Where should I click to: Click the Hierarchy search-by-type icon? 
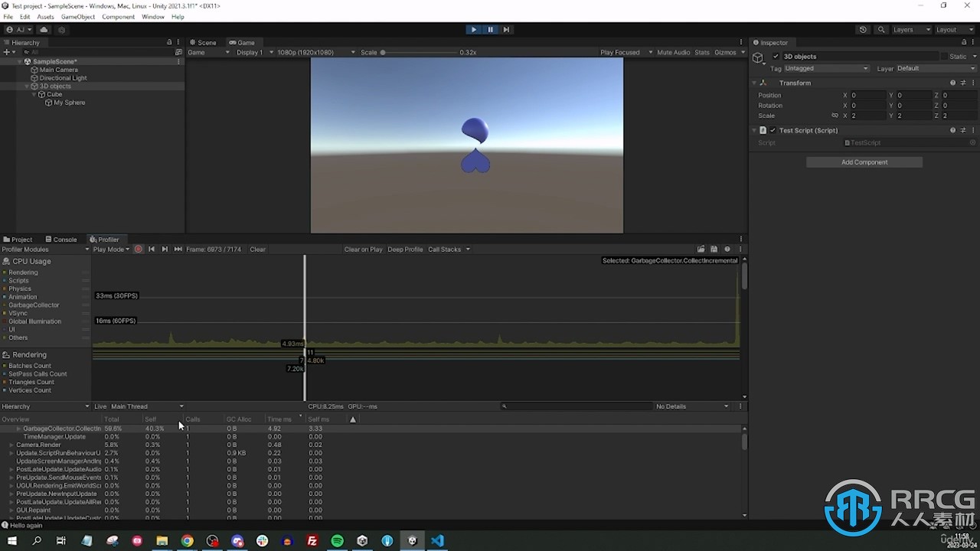(x=178, y=52)
